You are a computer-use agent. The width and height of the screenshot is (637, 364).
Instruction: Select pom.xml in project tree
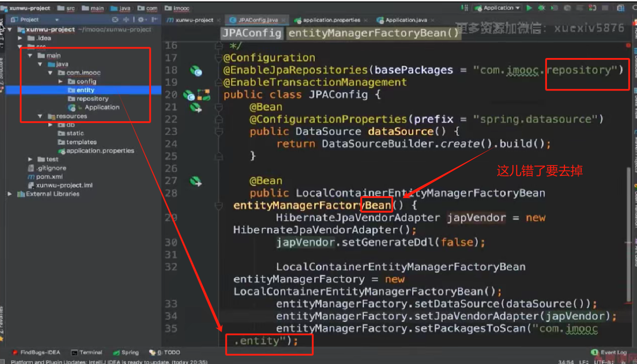point(45,177)
